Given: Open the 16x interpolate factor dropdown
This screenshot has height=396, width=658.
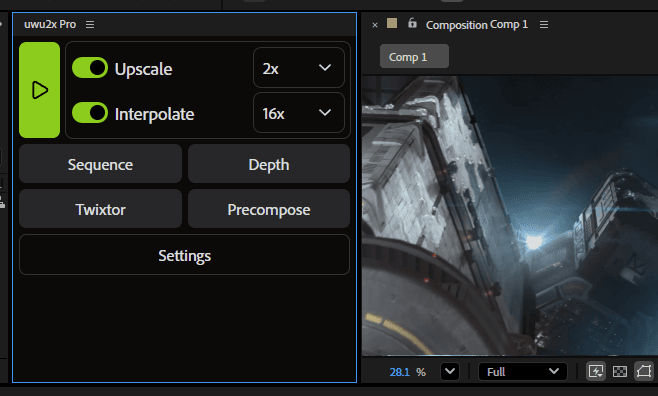Looking at the screenshot, I should 299,112.
